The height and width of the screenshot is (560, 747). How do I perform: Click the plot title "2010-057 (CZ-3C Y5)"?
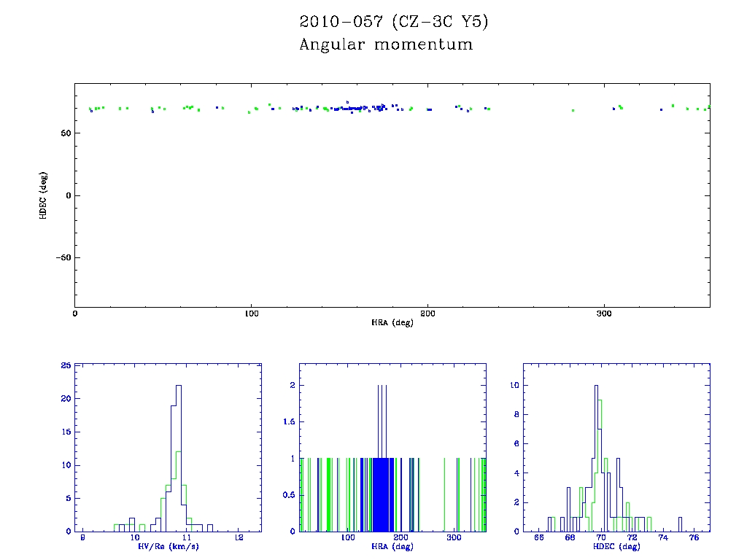pyautogui.click(x=393, y=22)
